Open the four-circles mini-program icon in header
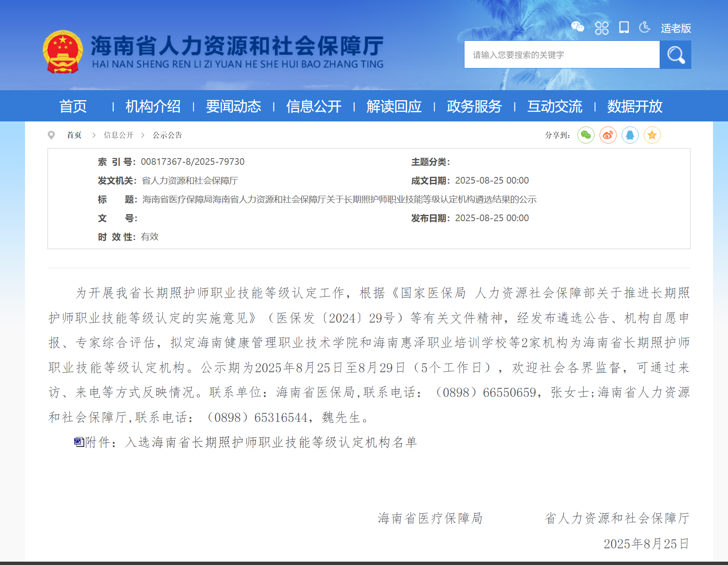This screenshot has height=565, width=728. tap(602, 28)
